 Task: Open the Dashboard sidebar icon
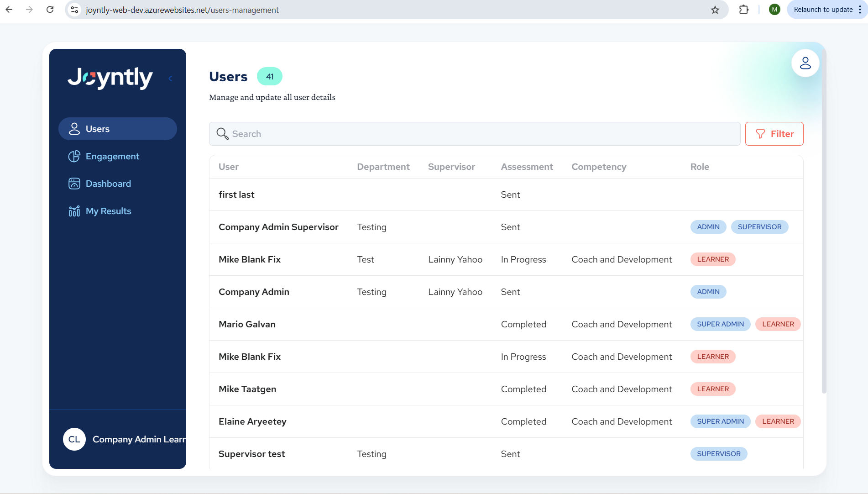[x=74, y=184]
